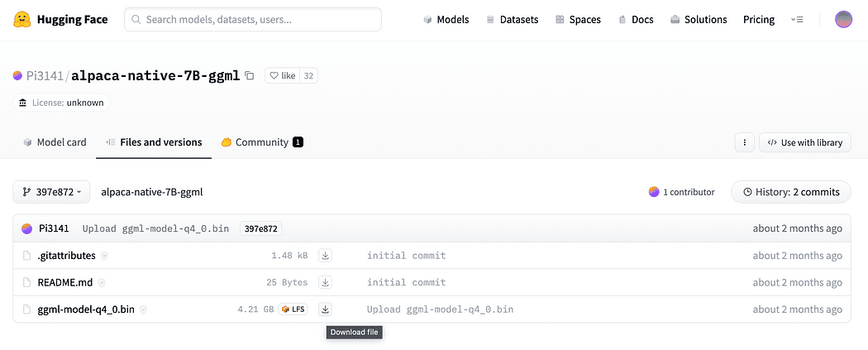Click the header commit's about 2 months ago
Viewport: 868px width, 350px height.
click(797, 228)
